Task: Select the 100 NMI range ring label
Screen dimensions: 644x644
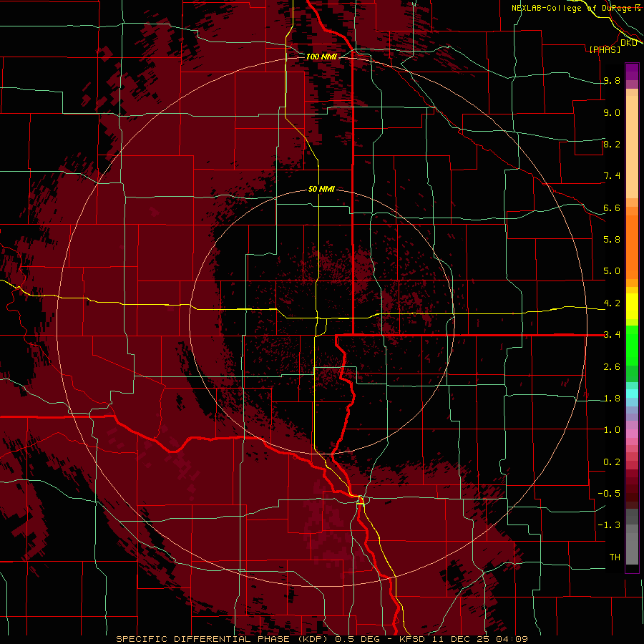Action: [321, 57]
